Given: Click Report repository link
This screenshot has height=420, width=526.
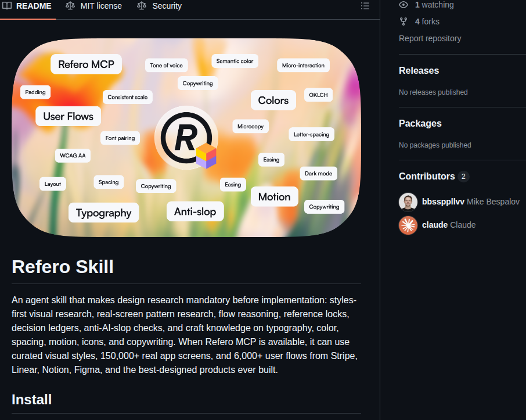Looking at the screenshot, I should pos(430,38).
